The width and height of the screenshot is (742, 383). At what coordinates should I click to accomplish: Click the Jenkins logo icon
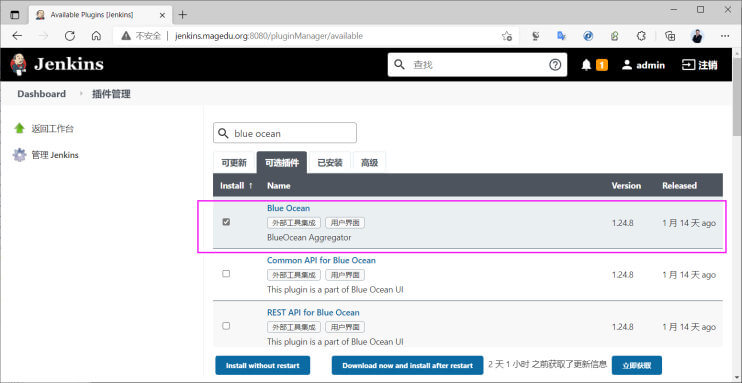[18, 64]
